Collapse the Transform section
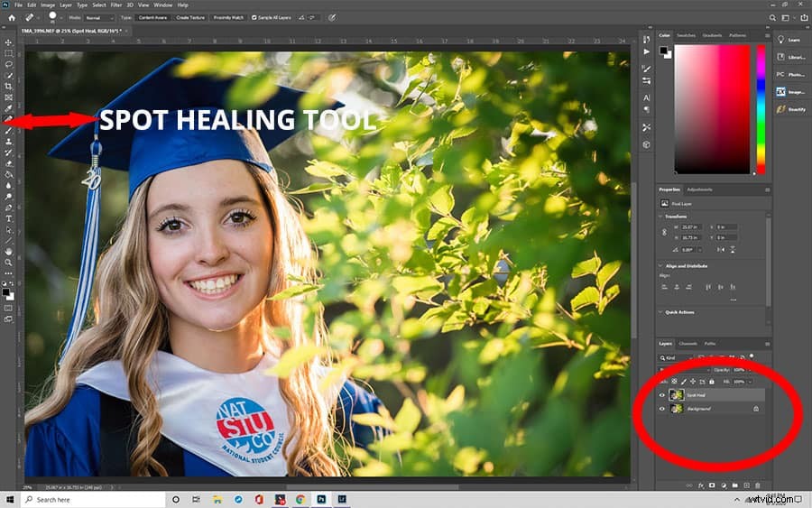This screenshot has width=812, height=508. tap(660, 217)
